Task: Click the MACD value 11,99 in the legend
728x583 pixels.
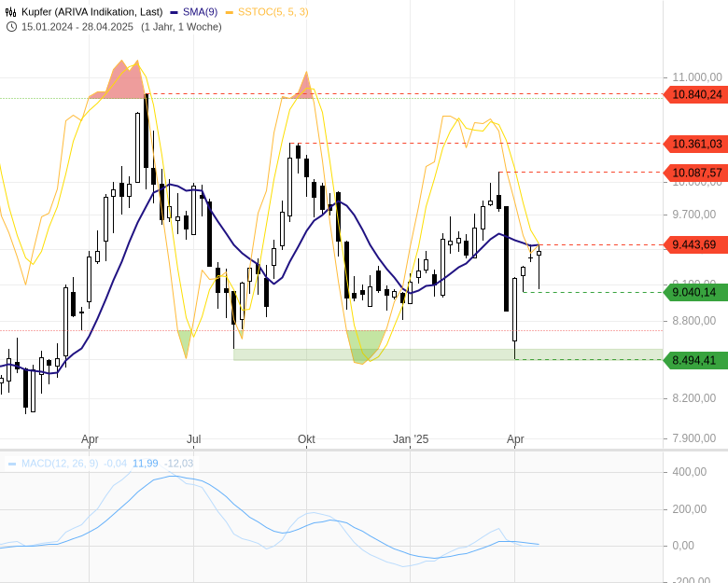Action: [145, 464]
